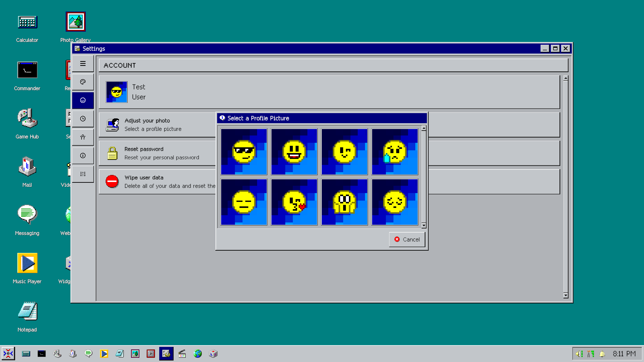The width and height of the screenshot is (644, 362).
Task: Select the clock date-time settings section
Action: tap(83, 119)
